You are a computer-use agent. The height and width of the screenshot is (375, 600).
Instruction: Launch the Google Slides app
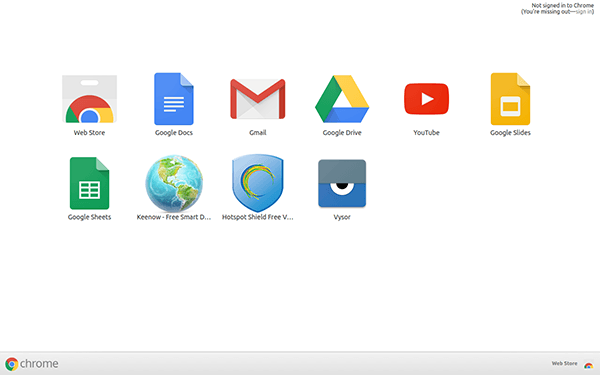510,99
